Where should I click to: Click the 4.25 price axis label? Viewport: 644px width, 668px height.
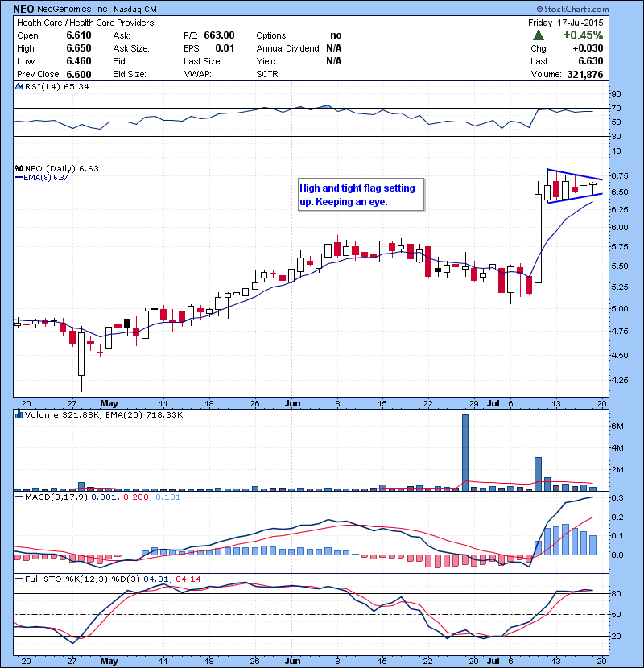coord(619,380)
